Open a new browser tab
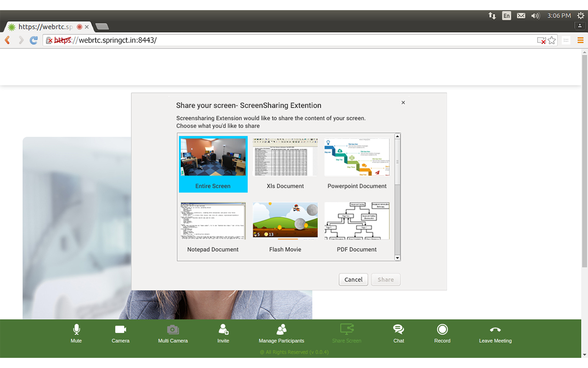Viewport: 588px width, 368px height. coord(102,27)
